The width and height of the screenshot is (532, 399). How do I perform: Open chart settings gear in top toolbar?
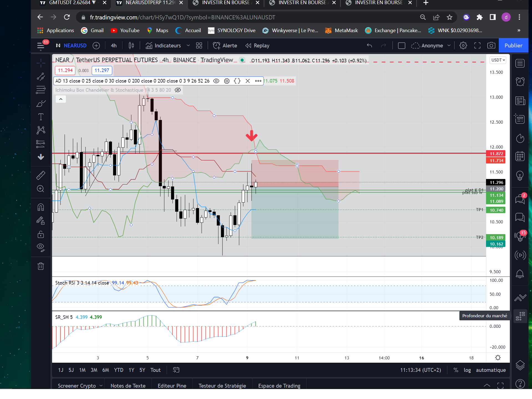[463, 45]
